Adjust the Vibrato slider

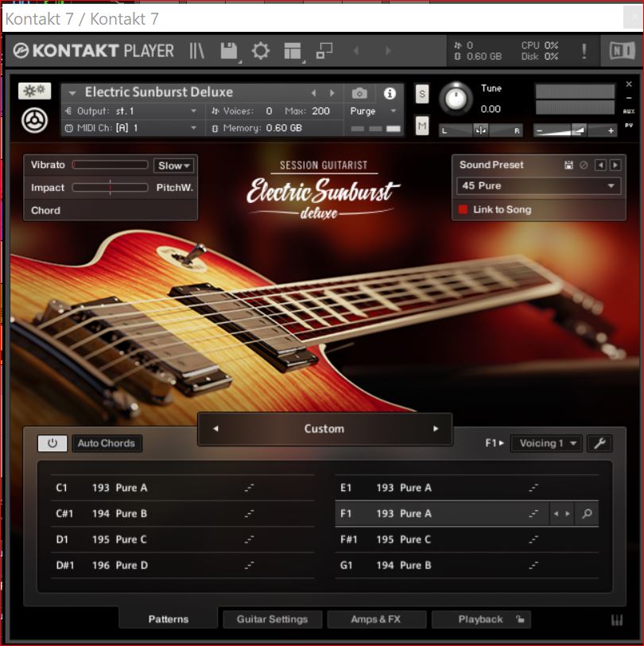click(x=110, y=165)
